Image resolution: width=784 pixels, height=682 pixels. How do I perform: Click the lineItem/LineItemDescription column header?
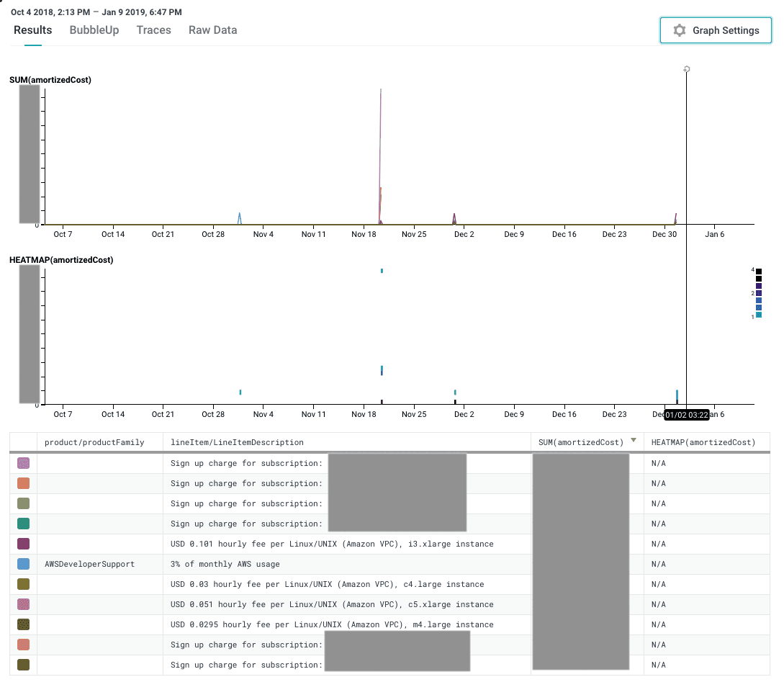237,442
